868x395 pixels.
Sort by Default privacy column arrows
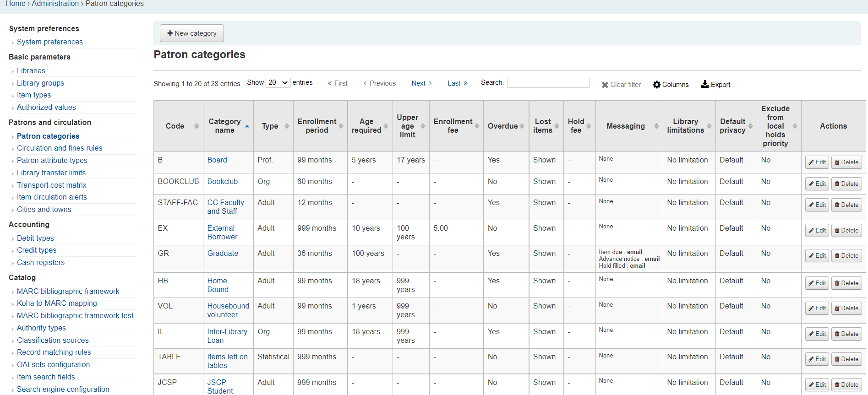click(750, 126)
